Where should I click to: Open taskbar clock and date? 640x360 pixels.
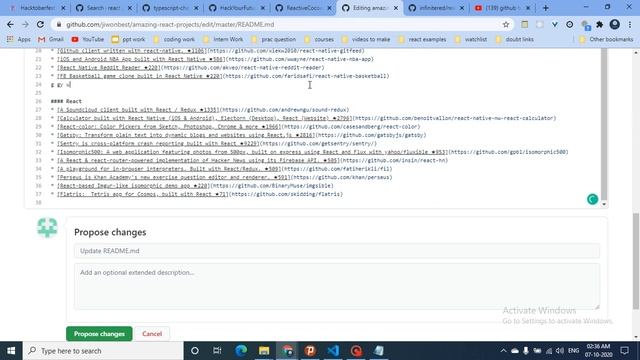(x=598, y=351)
